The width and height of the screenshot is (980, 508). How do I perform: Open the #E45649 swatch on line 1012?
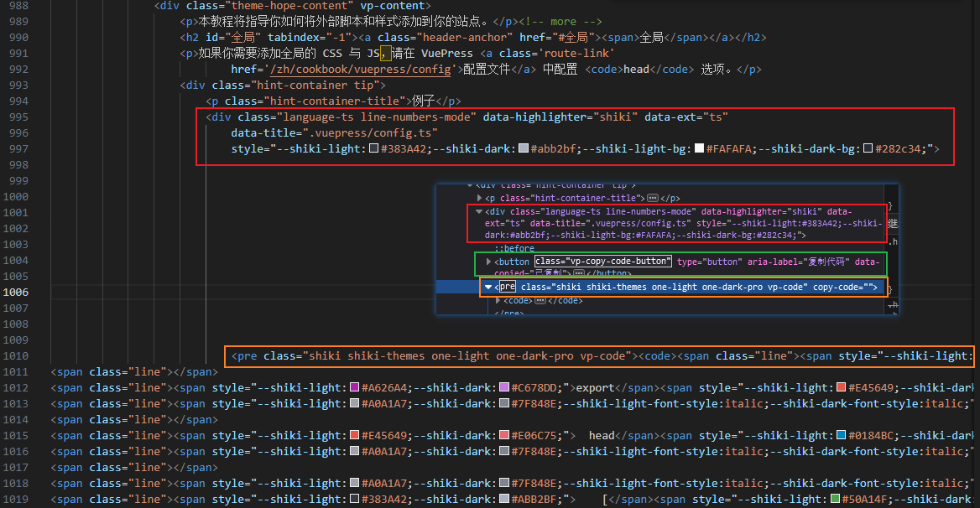[x=842, y=387]
